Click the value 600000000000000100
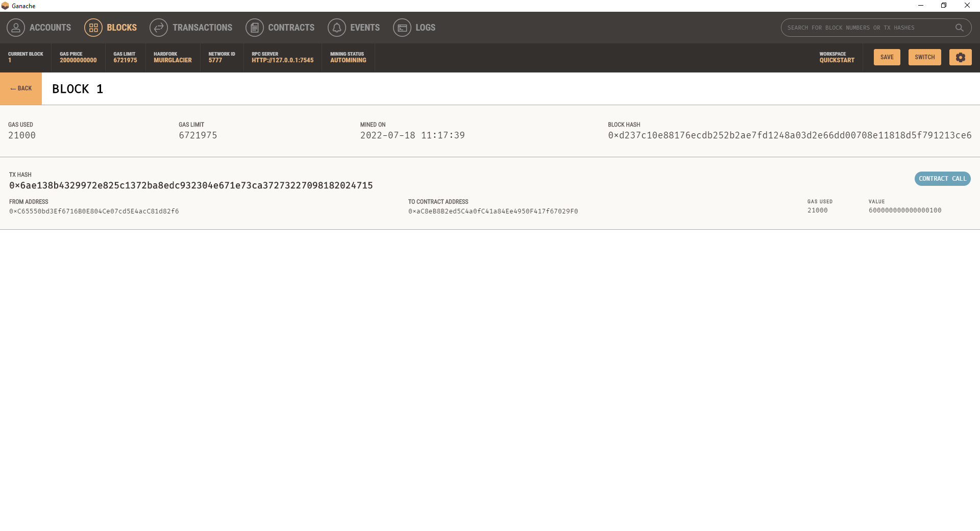The height and width of the screenshot is (531, 980). [905, 210]
